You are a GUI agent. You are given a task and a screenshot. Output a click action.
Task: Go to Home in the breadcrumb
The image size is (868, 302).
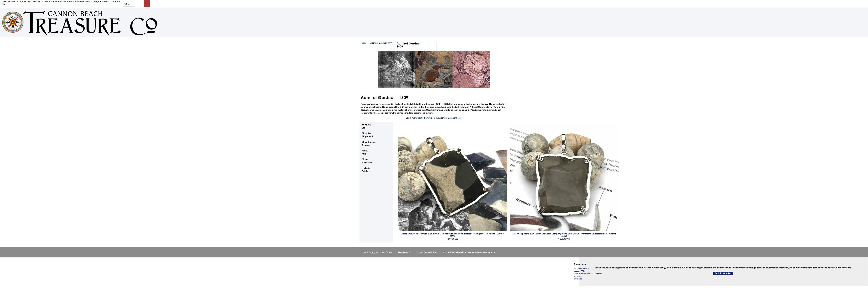363,43
